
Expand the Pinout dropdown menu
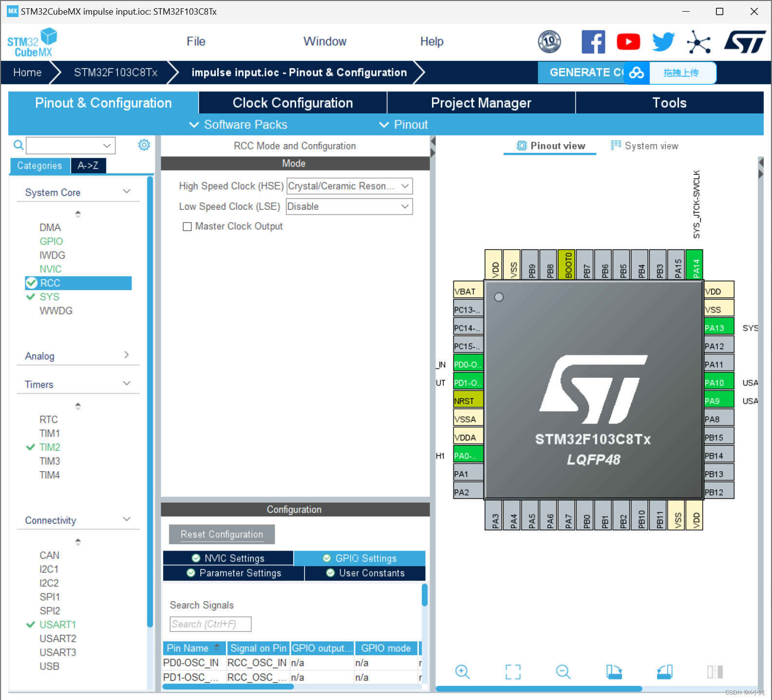click(403, 125)
